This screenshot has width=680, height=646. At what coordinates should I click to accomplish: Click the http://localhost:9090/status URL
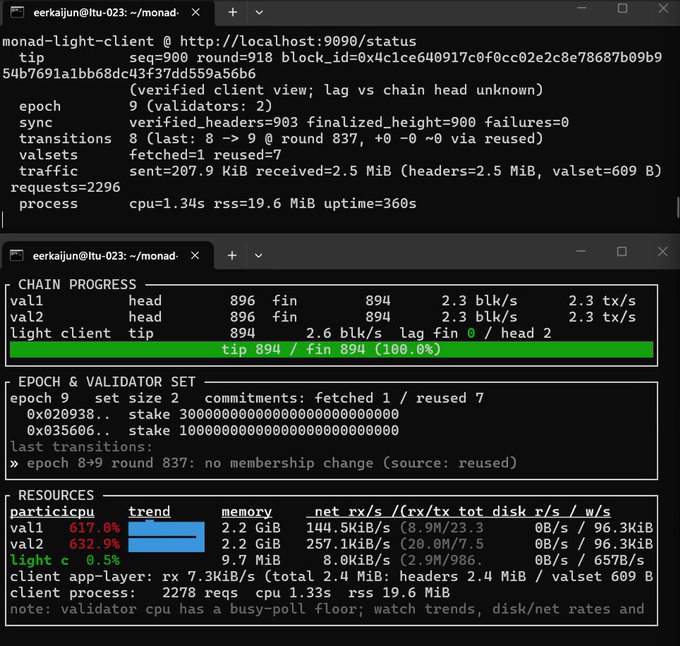pos(298,41)
